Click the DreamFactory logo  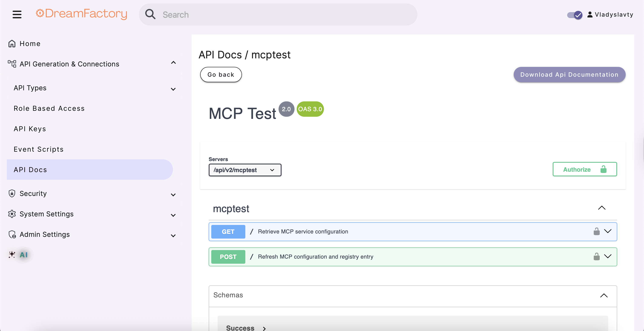81,14
